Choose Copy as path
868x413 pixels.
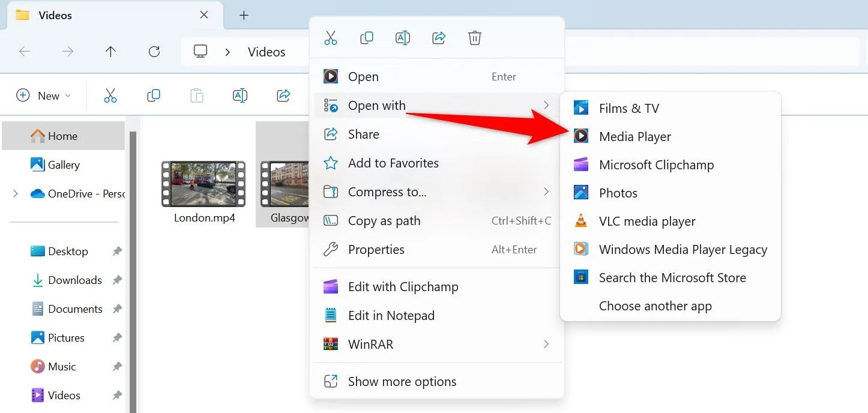437,221
